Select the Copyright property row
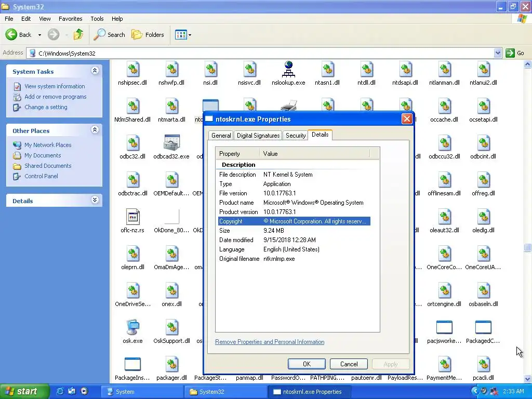 coord(294,221)
